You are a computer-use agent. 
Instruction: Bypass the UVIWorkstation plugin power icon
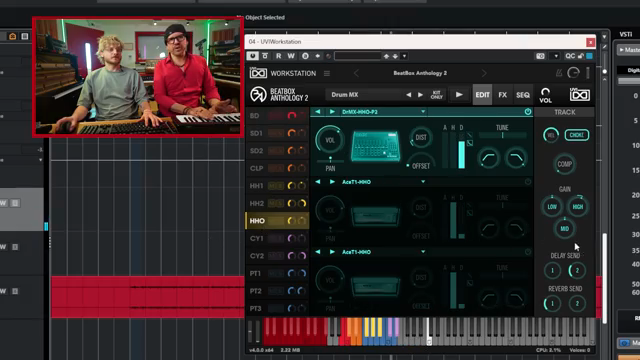[x=252, y=56]
